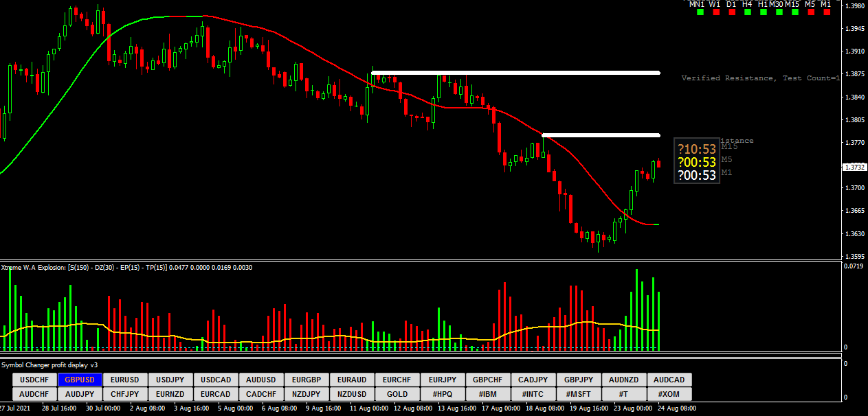Image resolution: width=868 pixels, height=416 pixels.
Task: Click the M1 timeframe red indicator square
Action: point(825,12)
